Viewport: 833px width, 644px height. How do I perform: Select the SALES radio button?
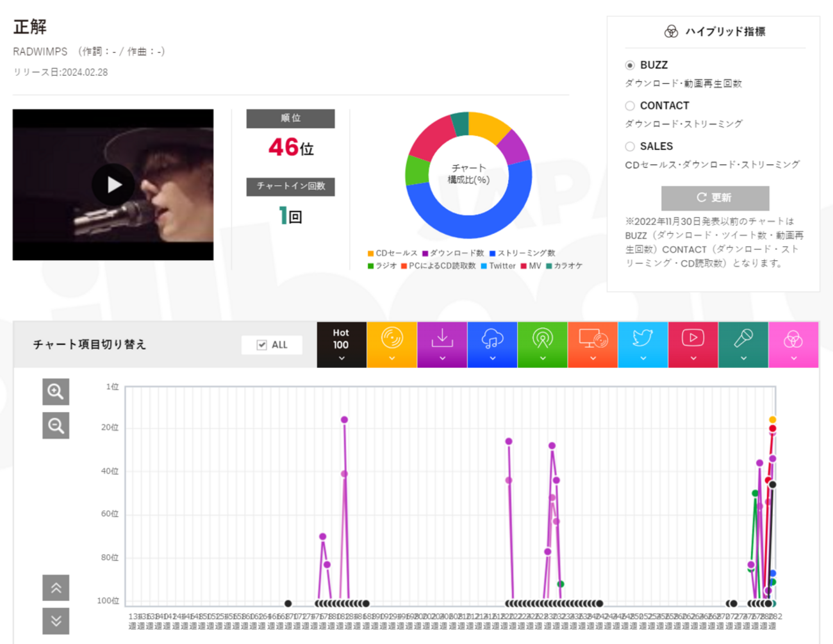point(630,146)
